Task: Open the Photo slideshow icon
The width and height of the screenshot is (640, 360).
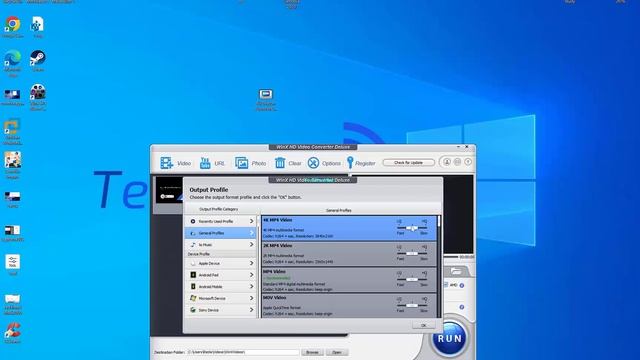Action: click(241, 163)
